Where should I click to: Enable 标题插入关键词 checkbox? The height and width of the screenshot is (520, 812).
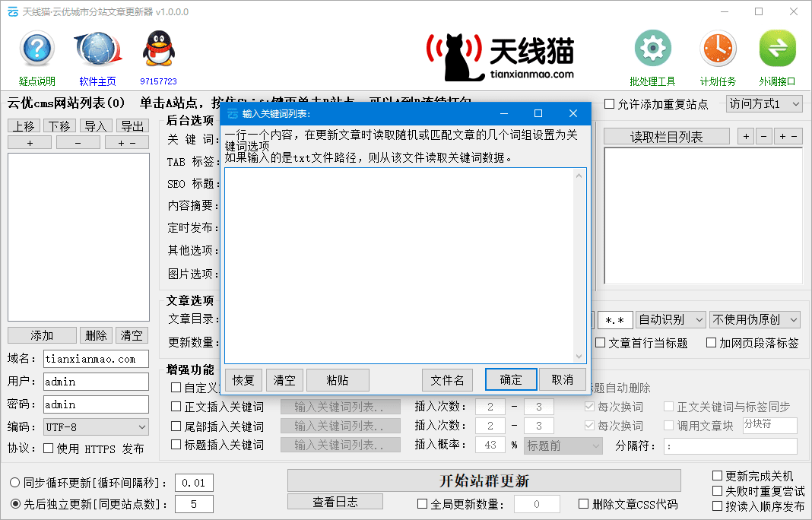[x=176, y=445]
